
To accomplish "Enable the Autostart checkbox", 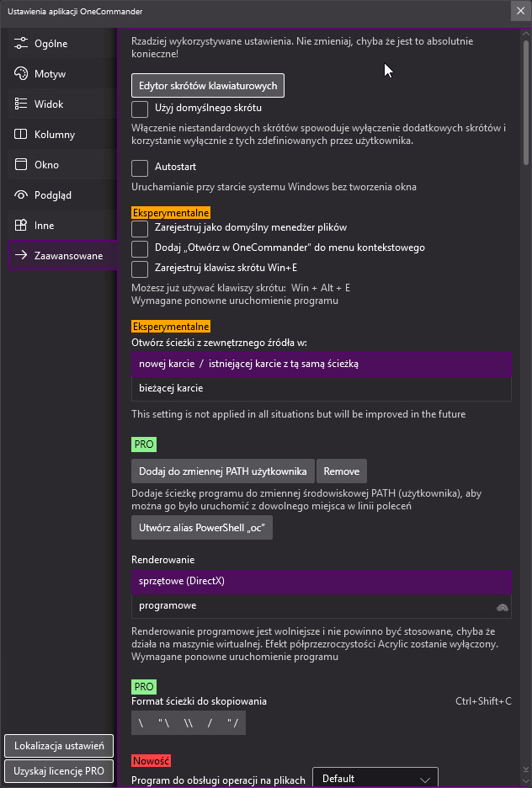I will (x=139, y=168).
